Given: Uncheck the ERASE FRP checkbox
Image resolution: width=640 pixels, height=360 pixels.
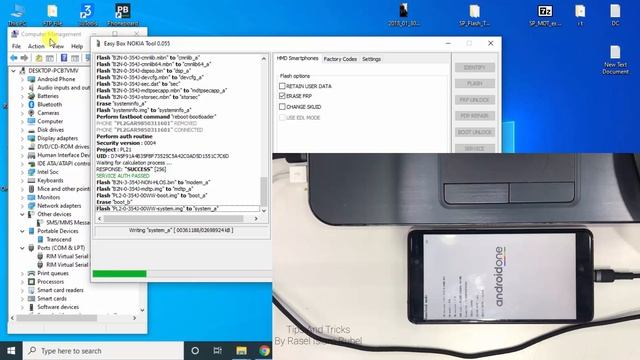Looking at the screenshot, I should coord(282,96).
